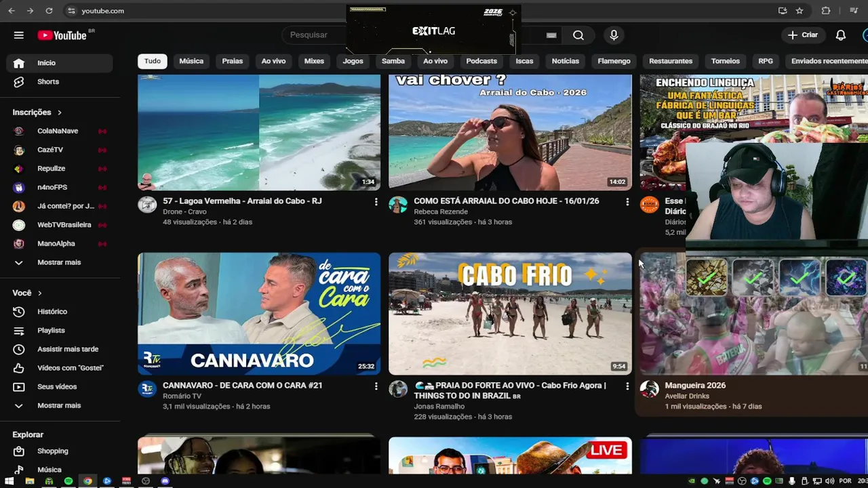Image resolution: width=868 pixels, height=488 pixels.
Task: Open Spotify from the taskbar
Action: [68, 481]
